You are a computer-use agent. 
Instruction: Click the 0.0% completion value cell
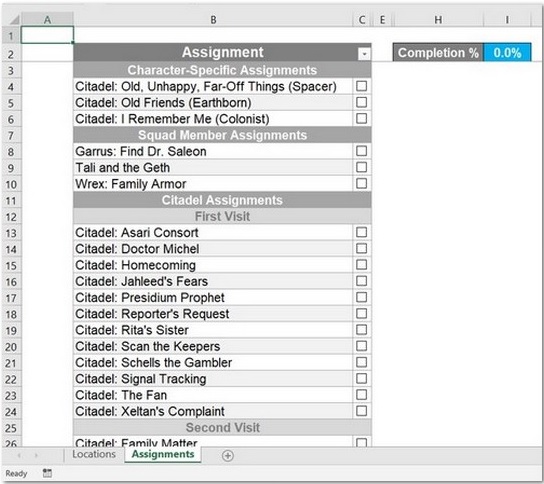point(507,53)
